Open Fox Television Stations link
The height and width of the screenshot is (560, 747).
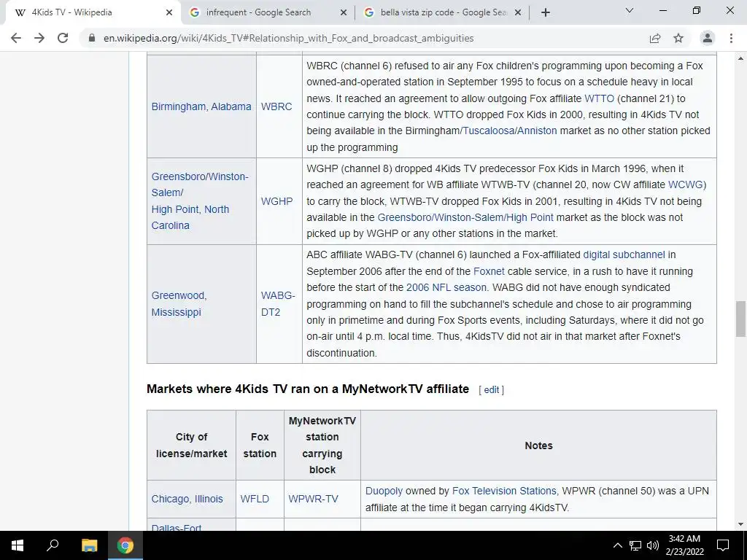[504, 491]
